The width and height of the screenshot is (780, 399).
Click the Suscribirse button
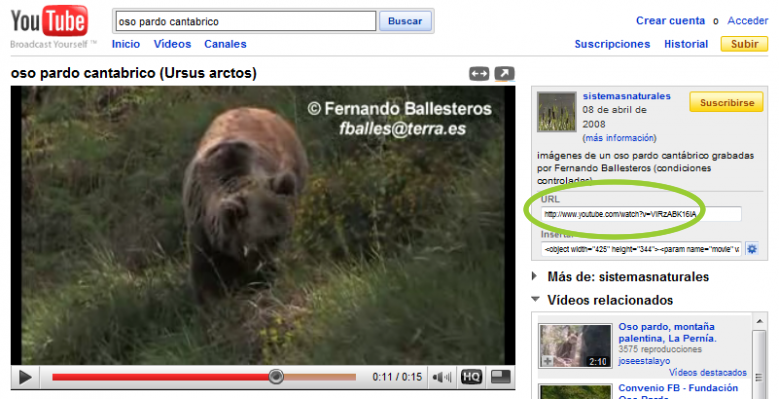[727, 102]
